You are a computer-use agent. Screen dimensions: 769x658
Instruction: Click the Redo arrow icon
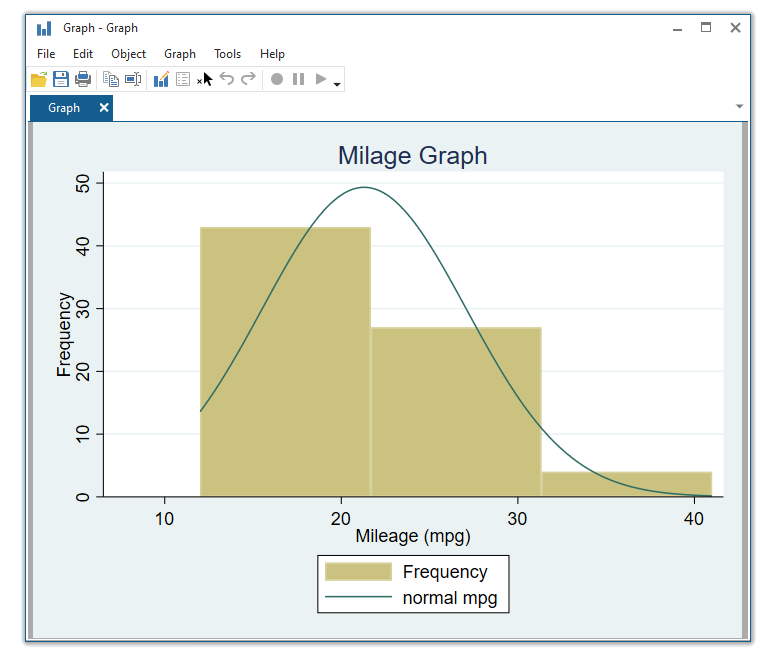[249, 79]
